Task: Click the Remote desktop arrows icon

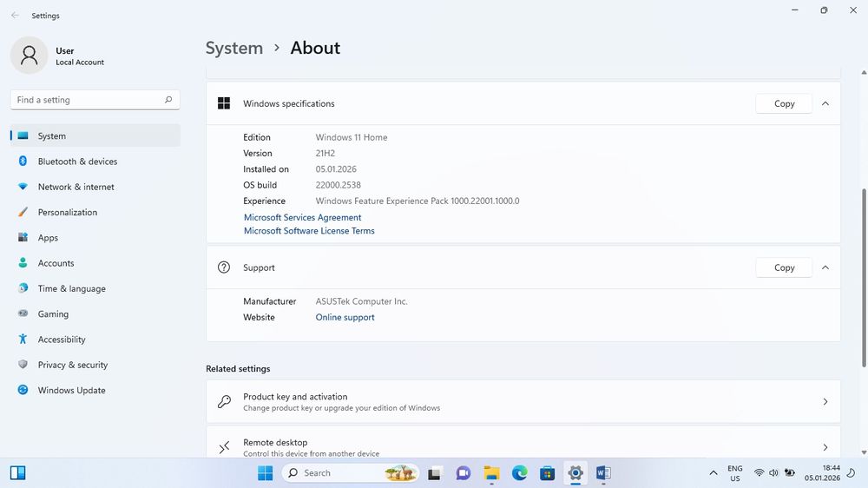Action: pos(224,447)
